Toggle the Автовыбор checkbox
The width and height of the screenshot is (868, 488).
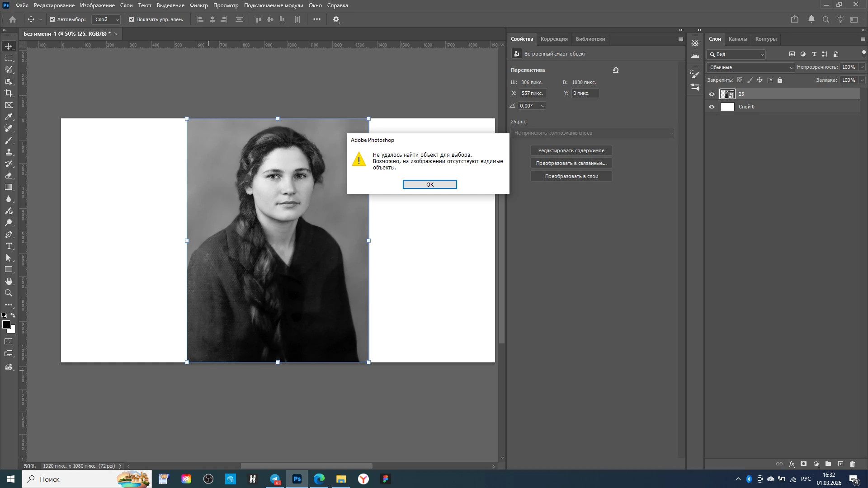tap(52, 19)
